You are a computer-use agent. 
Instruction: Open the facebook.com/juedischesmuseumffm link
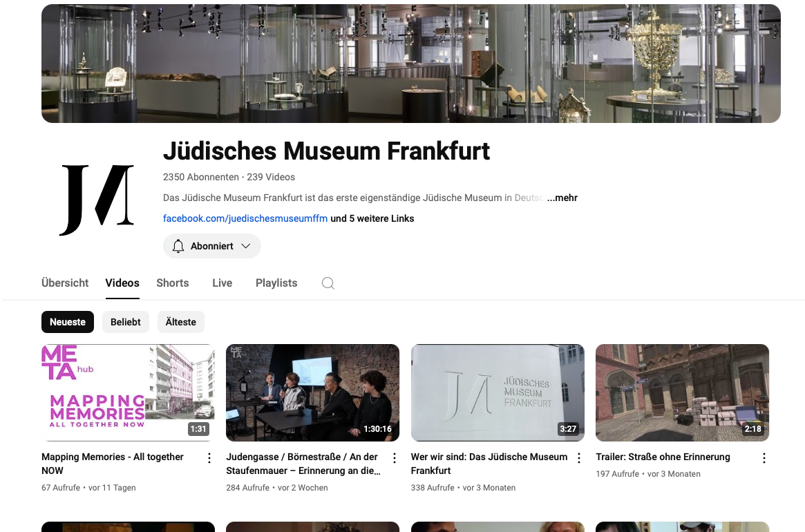pyautogui.click(x=245, y=218)
